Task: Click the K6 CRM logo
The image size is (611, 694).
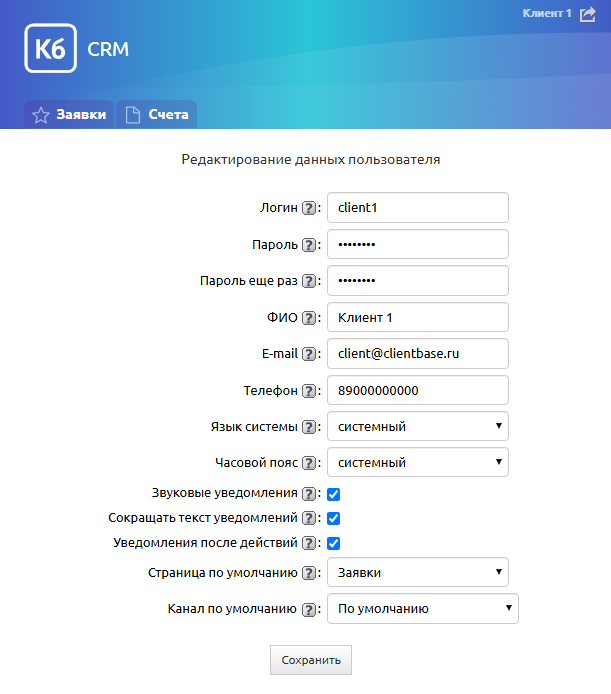Action: tap(77, 48)
